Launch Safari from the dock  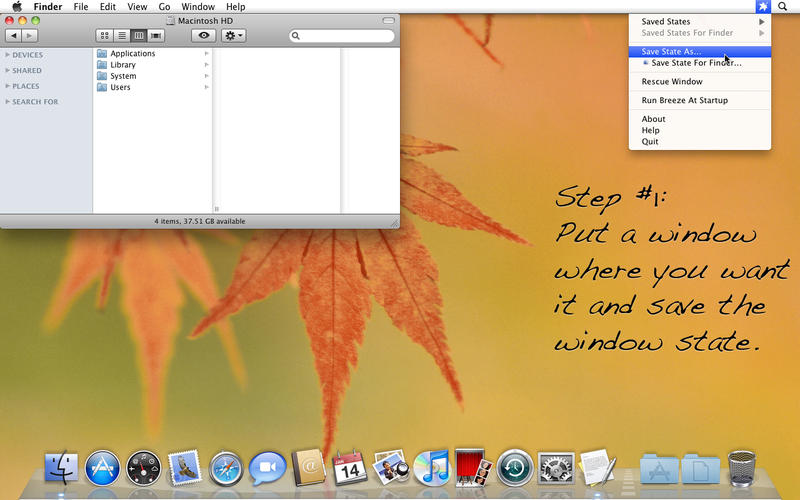tap(226, 466)
